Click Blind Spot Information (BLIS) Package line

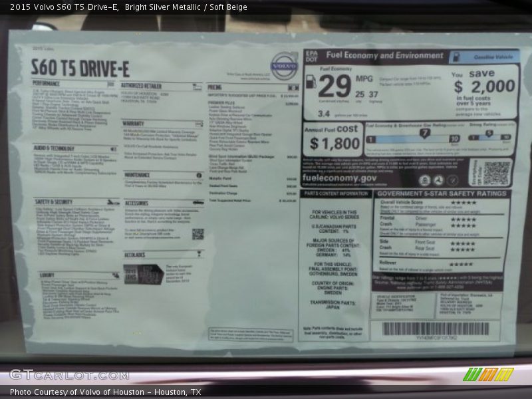tap(253, 157)
